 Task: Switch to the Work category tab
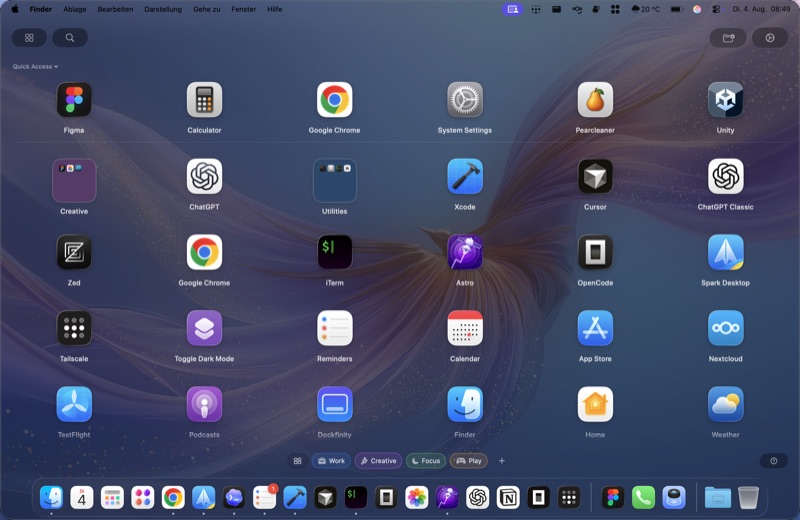tap(331, 461)
